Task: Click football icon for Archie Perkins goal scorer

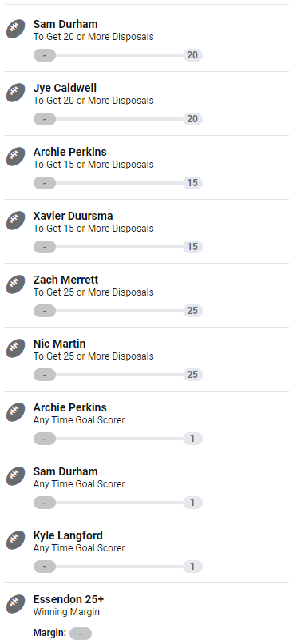Action: [x=16, y=412]
